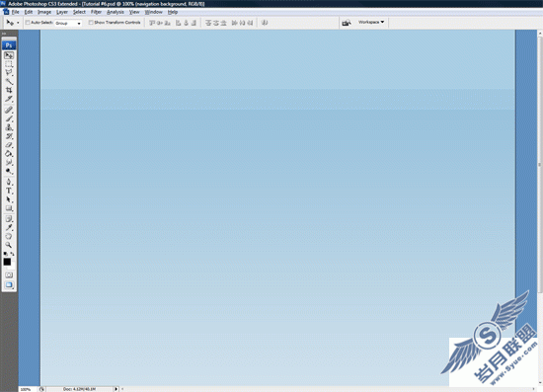The height and width of the screenshot is (392, 543).
Task: Select the Eyedropper tool
Action: pos(9,227)
